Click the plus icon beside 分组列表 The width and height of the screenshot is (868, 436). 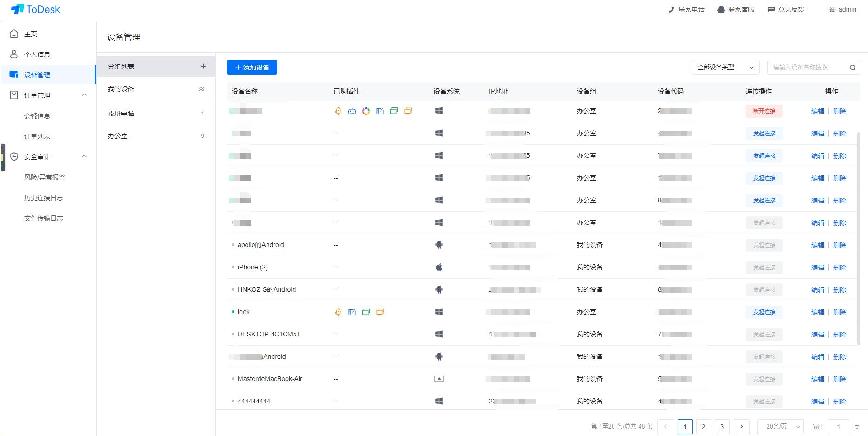click(203, 67)
